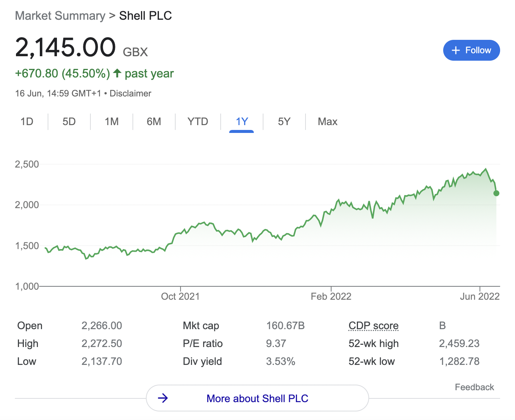This screenshot has width=515, height=420.
Task: Click the High value 2,272.50
Action: (x=102, y=344)
